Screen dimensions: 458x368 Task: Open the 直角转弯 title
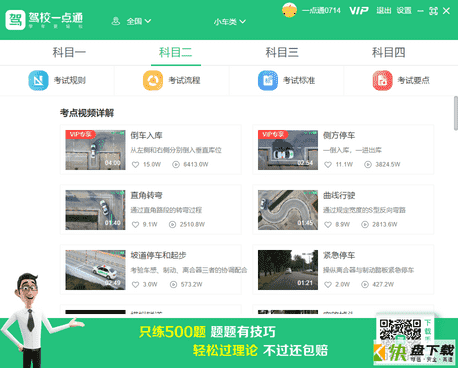tap(146, 195)
